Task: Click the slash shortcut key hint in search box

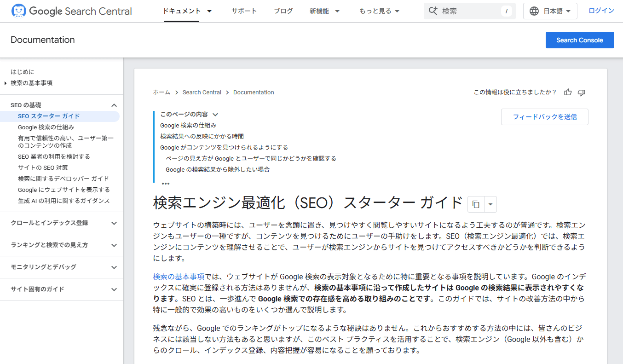Action: click(x=507, y=11)
